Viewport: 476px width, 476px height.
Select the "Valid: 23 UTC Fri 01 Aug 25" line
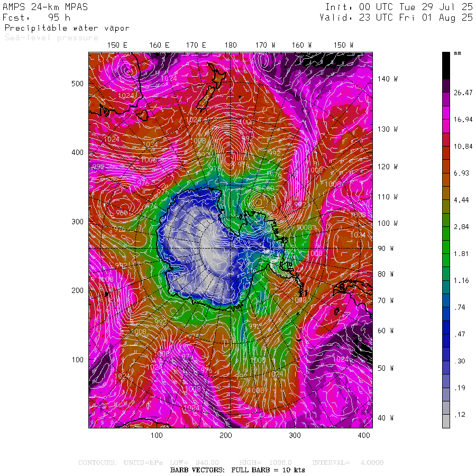coord(396,17)
